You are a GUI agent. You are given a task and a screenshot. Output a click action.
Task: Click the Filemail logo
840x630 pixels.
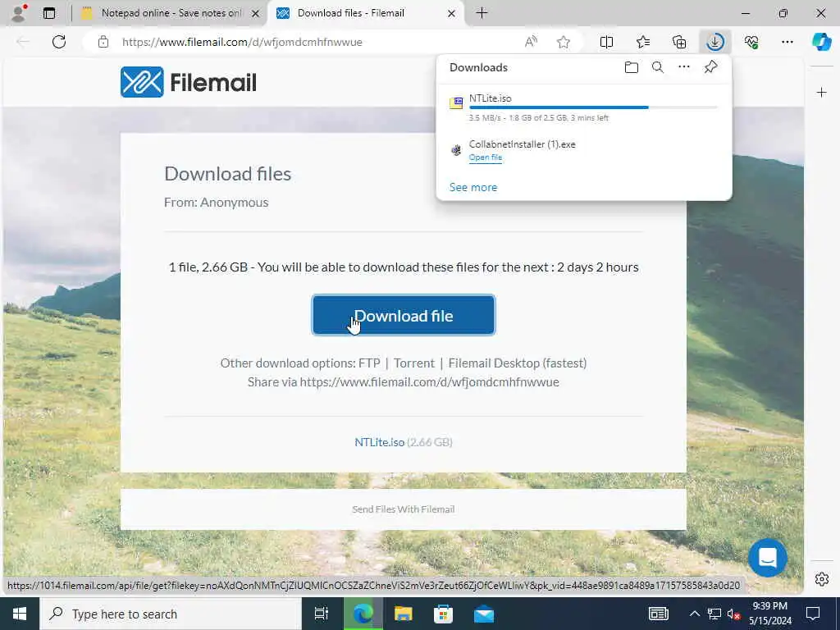click(x=189, y=82)
